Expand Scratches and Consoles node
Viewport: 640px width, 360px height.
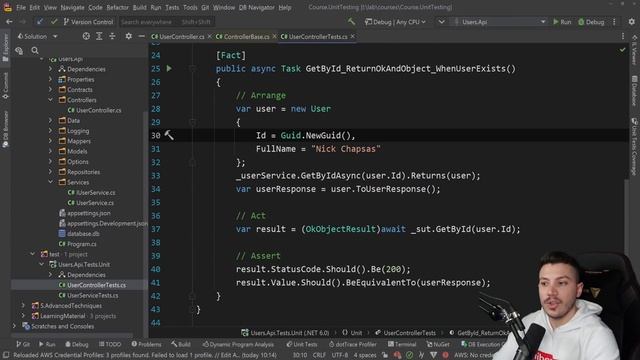[x=15, y=326]
